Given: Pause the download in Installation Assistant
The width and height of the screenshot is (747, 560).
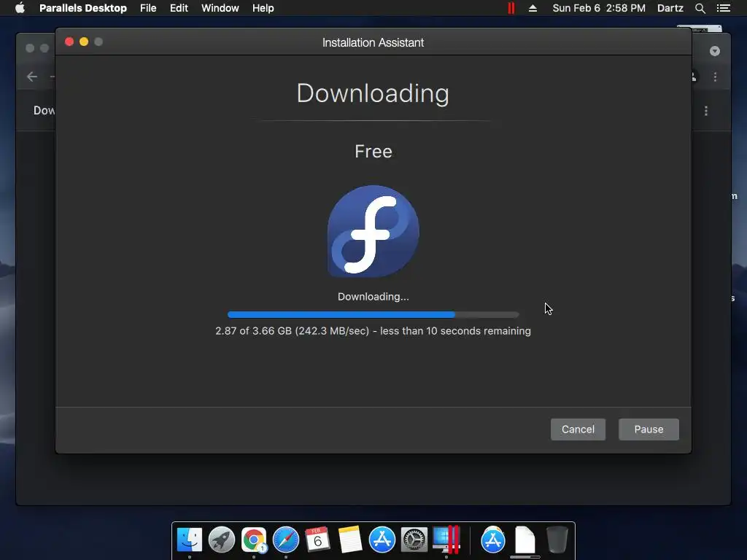Looking at the screenshot, I should click(649, 429).
